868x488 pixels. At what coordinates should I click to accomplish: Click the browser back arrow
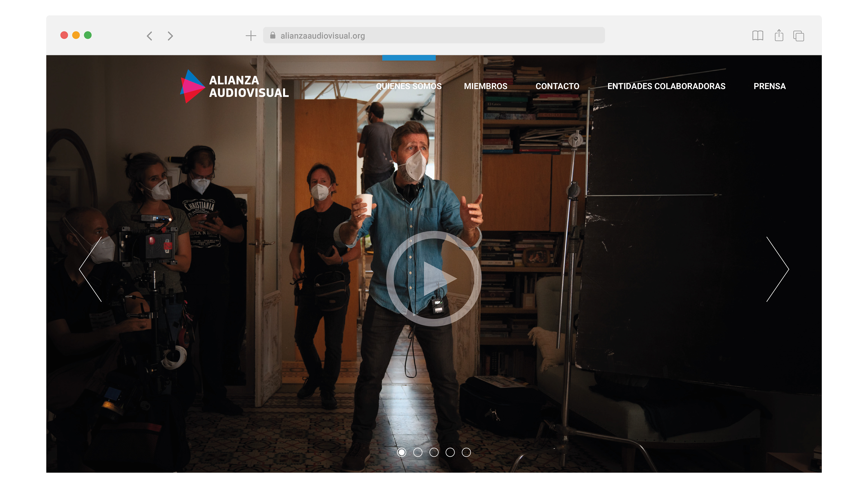(150, 36)
